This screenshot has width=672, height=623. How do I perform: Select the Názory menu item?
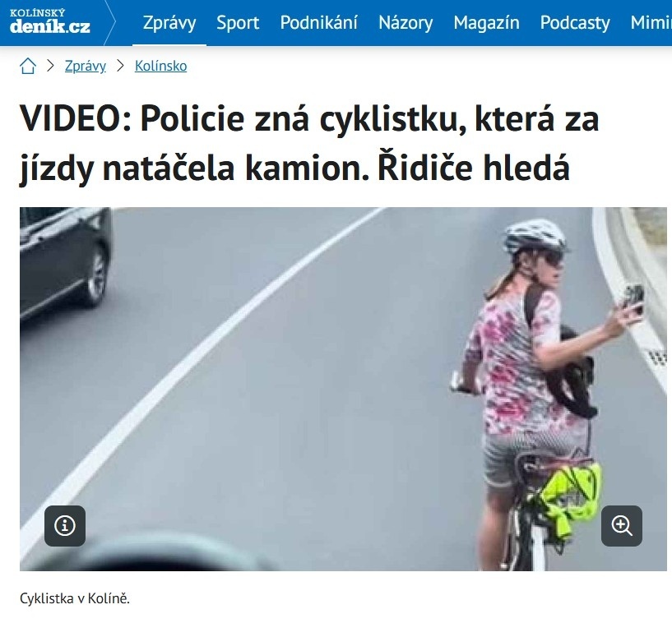(x=406, y=22)
